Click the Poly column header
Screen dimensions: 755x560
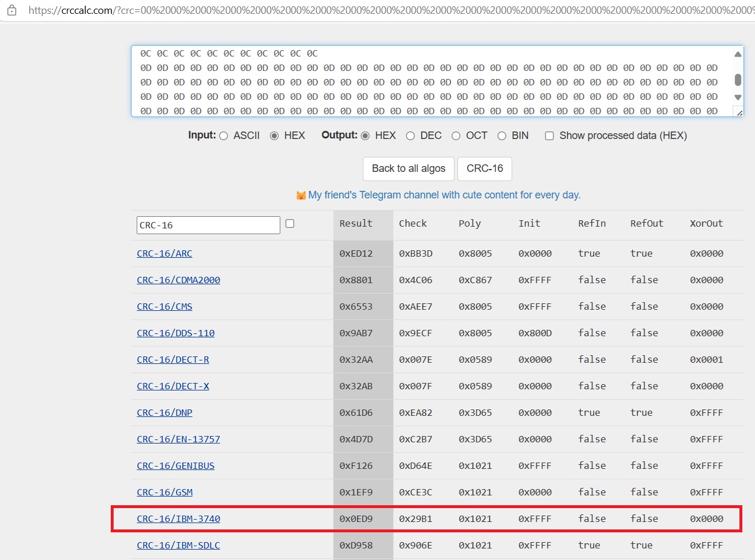469,223
